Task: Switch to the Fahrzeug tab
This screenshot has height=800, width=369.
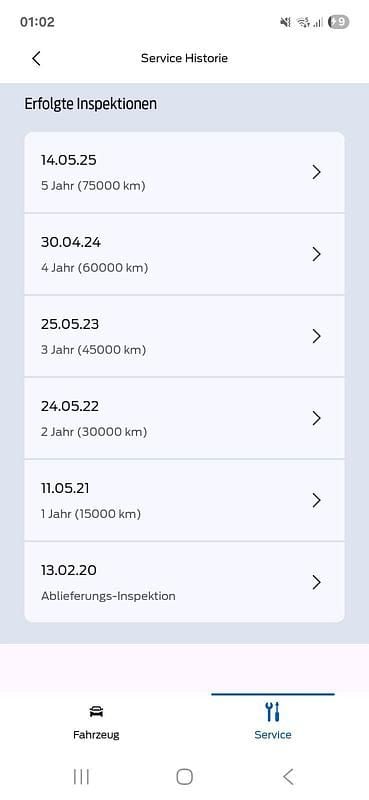Action: (96, 721)
